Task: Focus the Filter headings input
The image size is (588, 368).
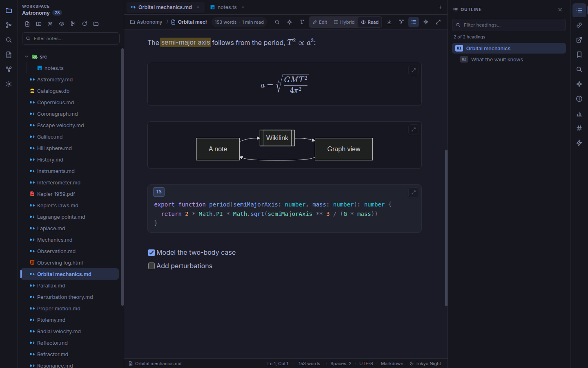Action: tap(509, 25)
